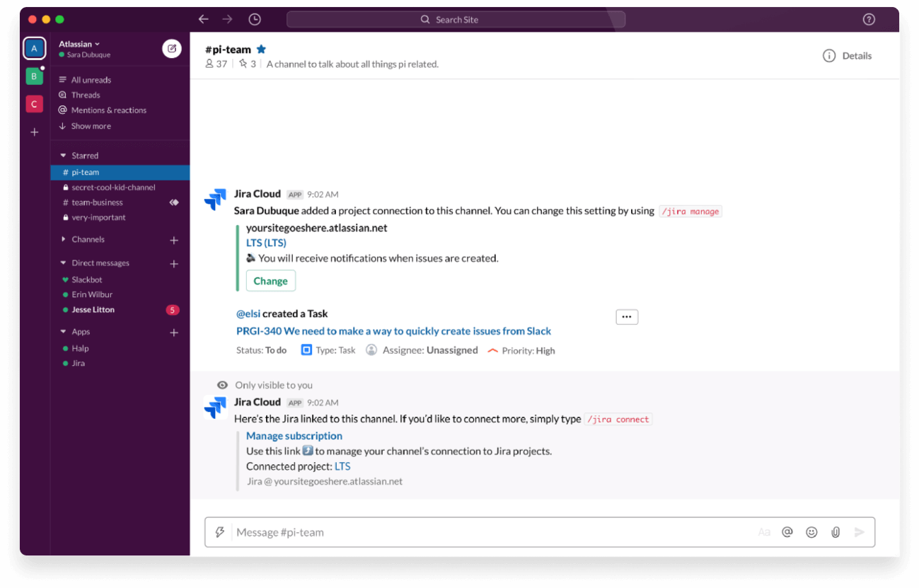
Task: Collapse the Starred section
Action: pyautogui.click(x=63, y=156)
